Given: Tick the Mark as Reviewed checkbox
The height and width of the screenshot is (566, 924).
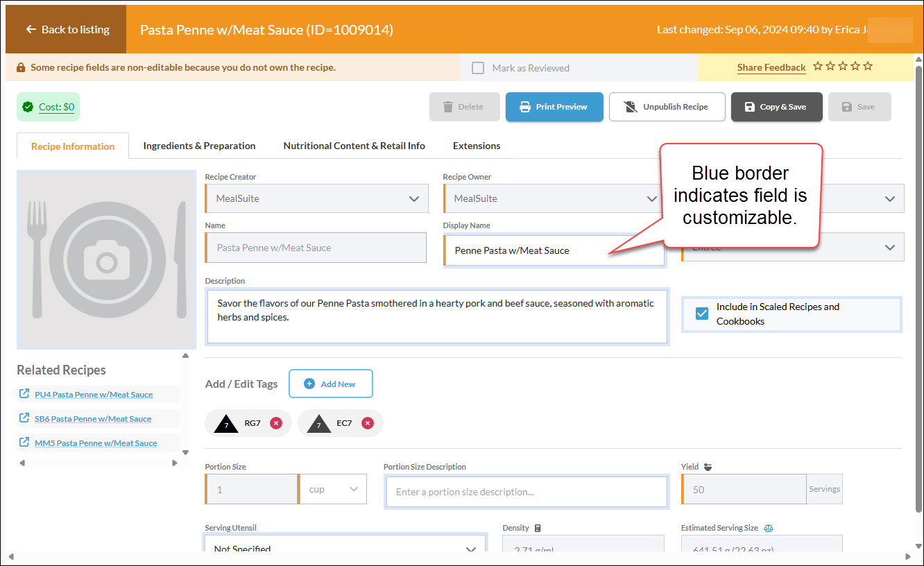Looking at the screenshot, I should (478, 68).
